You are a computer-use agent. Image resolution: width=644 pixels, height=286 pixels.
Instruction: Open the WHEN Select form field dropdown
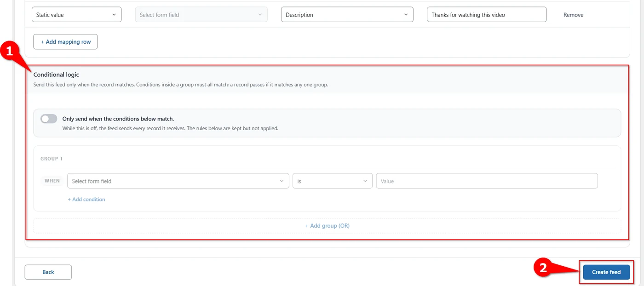[x=178, y=181]
